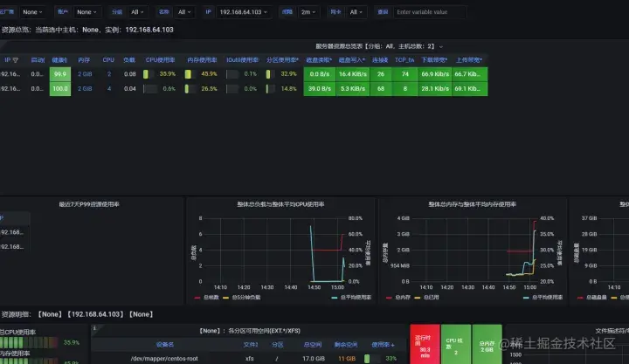Click the 0.04 load value
The height and width of the screenshot is (364, 629).
point(129,88)
